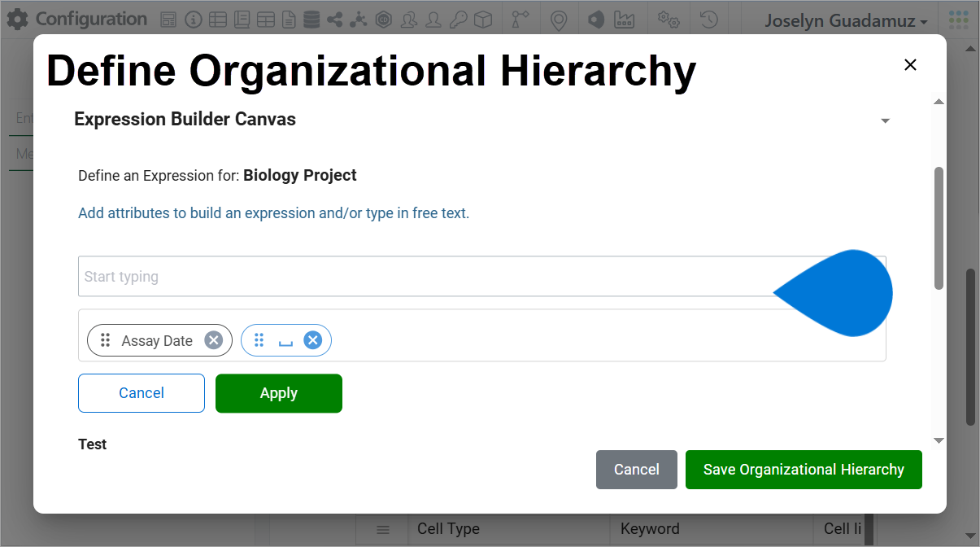Click the dialog scroll down arrow

939,440
